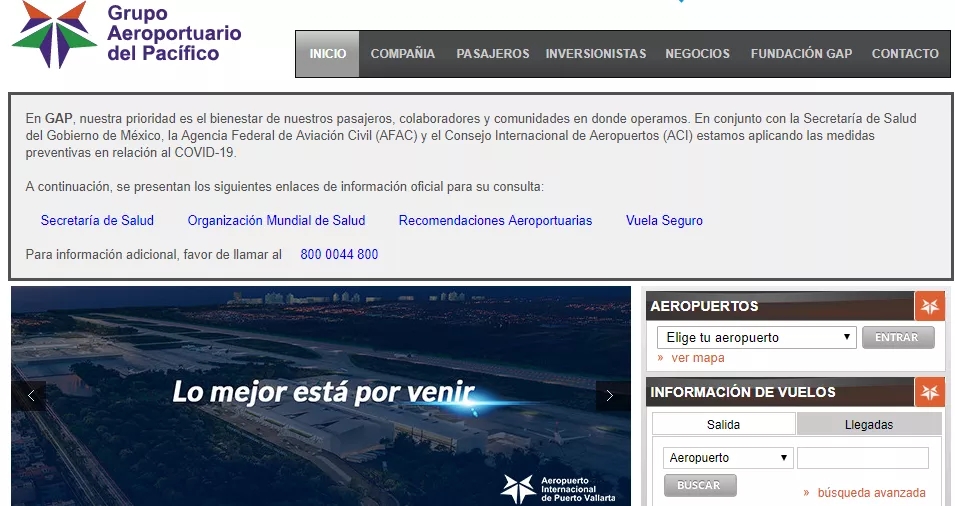Image resolution: width=955 pixels, height=506 pixels.
Task: Open the PASAJEROS menu
Action: 493,54
